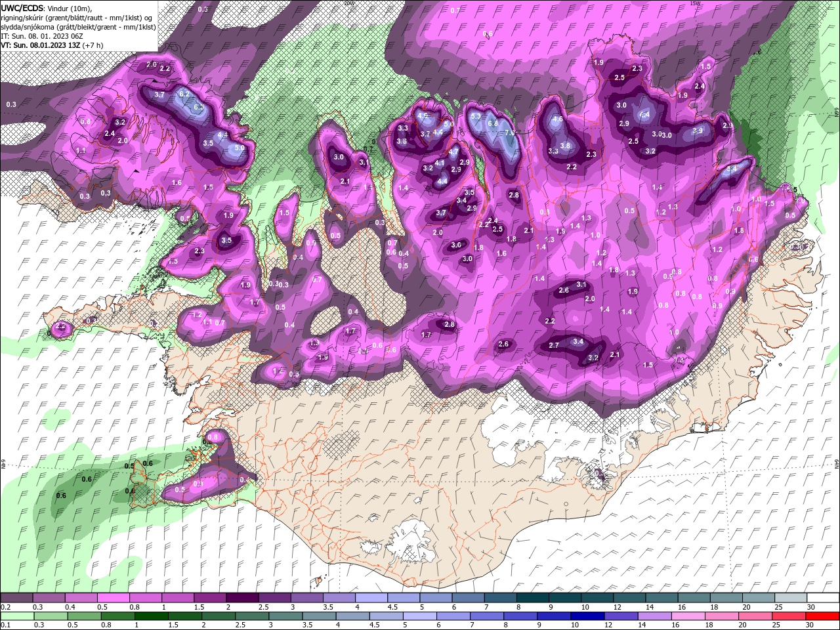Click the 6.8 snowfall value on the map
This screenshot has width=840, height=630.
pyautogui.click(x=493, y=123)
